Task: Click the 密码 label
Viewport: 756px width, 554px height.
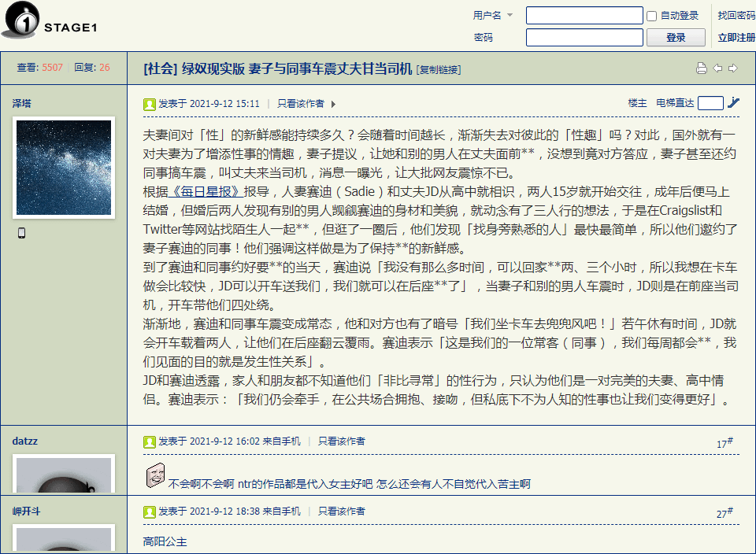Action: pos(483,38)
